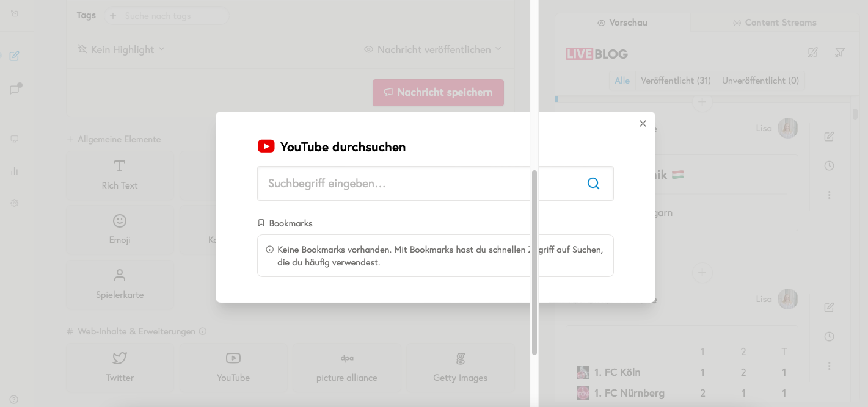
Task: Open the statistics bar chart icon
Action: pyautogui.click(x=15, y=171)
